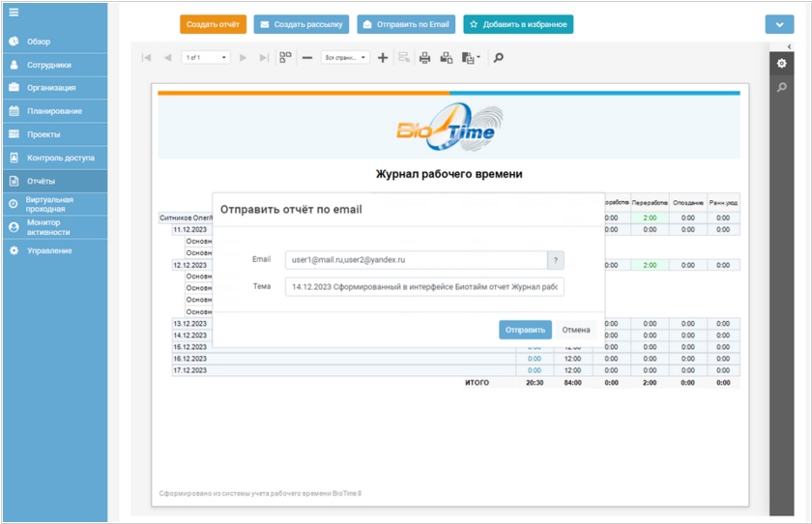
Task: Click the Email address input field
Action: tap(416, 260)
